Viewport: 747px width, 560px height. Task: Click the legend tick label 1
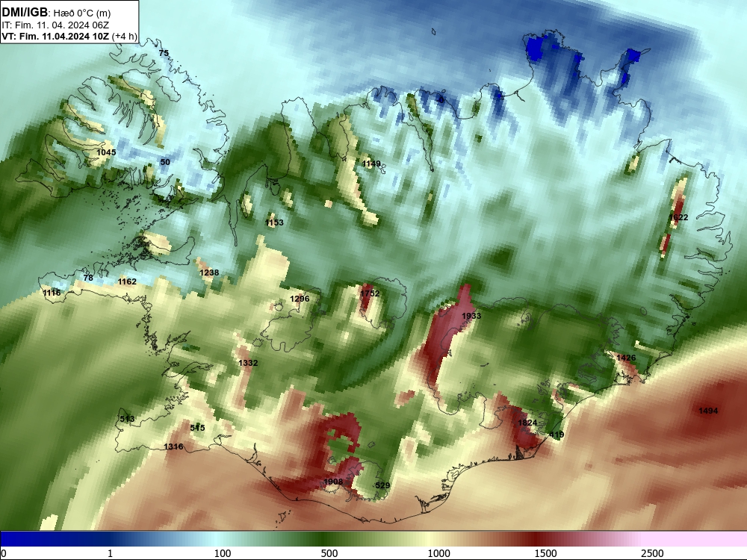coord(110,553)
